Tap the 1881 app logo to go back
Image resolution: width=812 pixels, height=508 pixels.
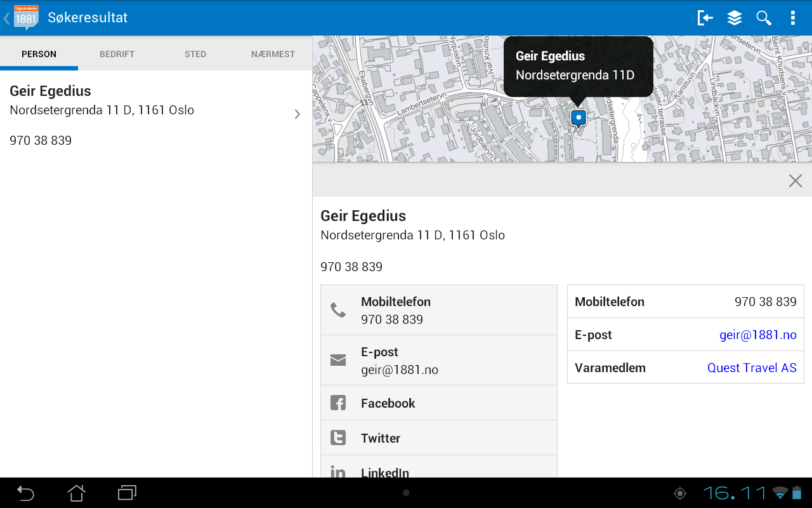click(25, 18)
